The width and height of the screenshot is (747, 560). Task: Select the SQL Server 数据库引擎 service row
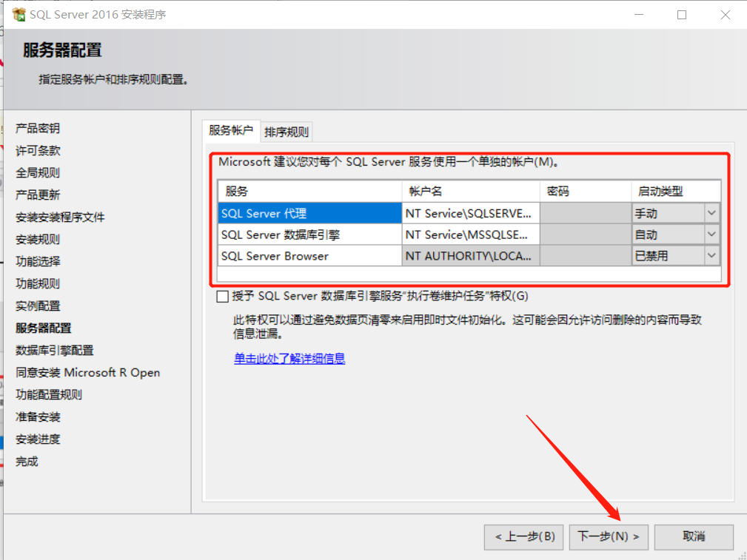[x=309, y=235]
